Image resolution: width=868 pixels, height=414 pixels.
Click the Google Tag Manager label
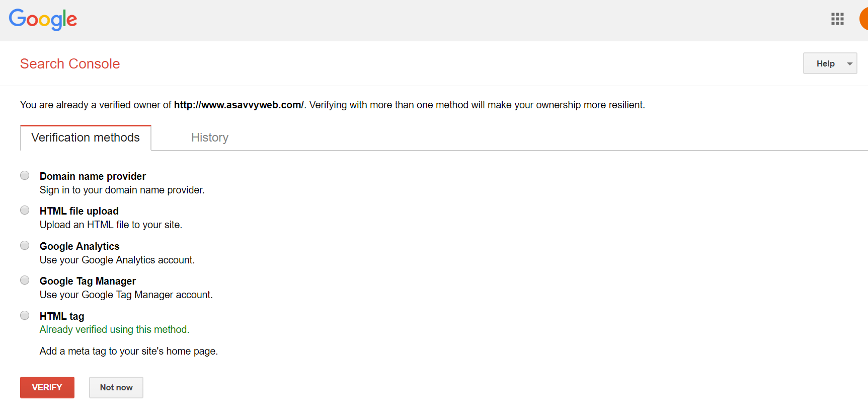[x=88, y=281]
